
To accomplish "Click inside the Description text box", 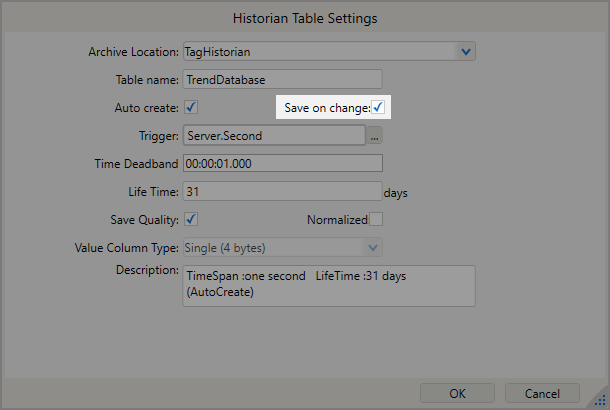I will pos(329,285).
